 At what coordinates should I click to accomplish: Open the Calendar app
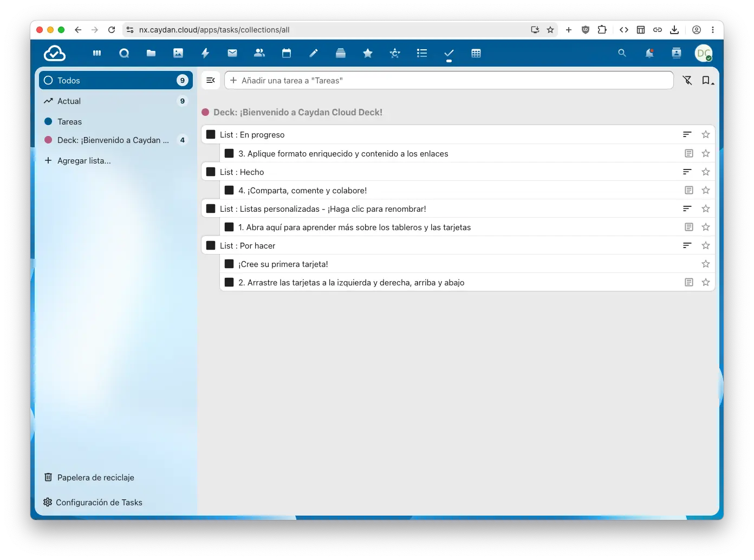287,53
